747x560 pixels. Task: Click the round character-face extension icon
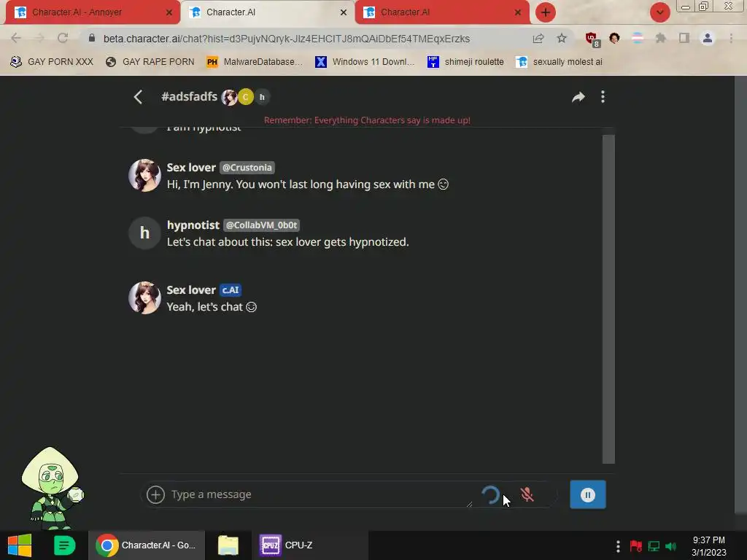click(614, 38)
